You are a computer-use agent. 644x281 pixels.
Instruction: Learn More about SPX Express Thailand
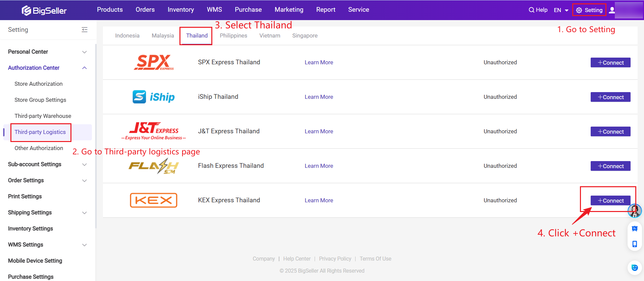tap(319, 62)
